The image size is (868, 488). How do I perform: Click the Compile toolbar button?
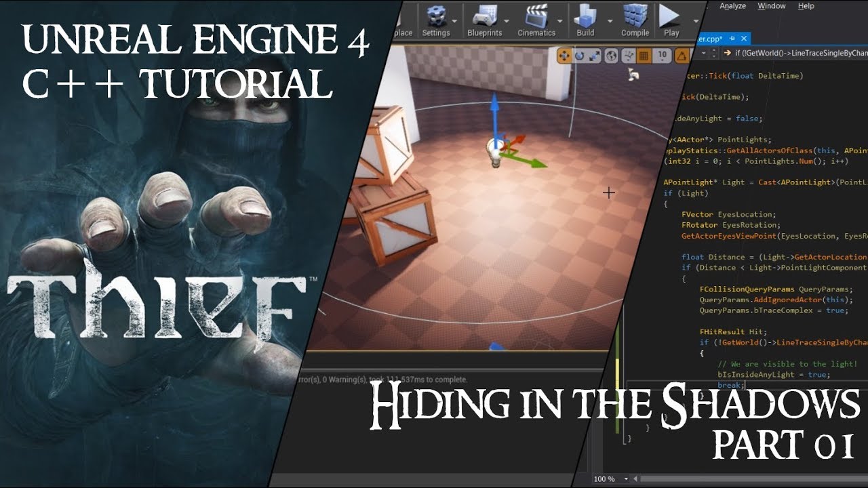(x=635, y=20)
